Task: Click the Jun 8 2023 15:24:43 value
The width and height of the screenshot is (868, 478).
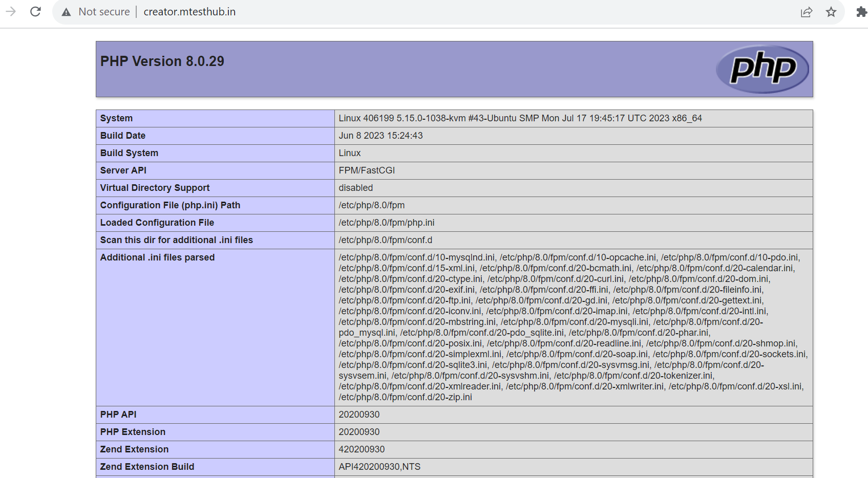Action: tap(380, 136)
